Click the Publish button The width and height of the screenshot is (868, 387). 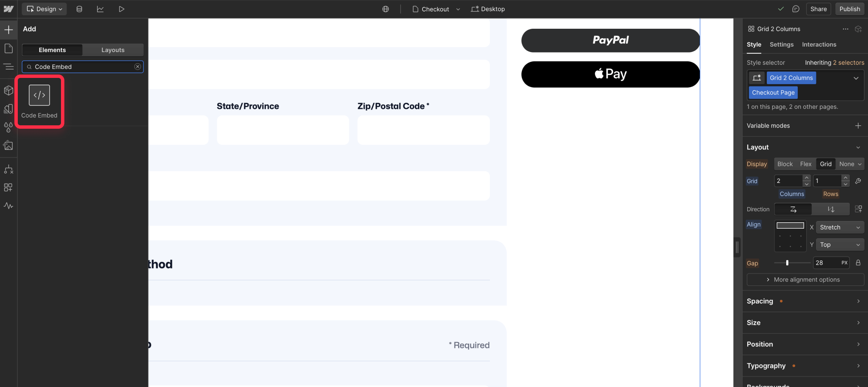click(x=850, y=9)
